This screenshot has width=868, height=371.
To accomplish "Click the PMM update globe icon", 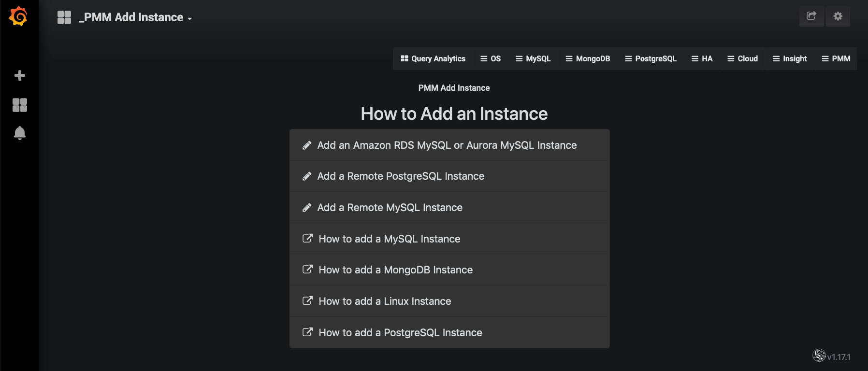I will (819, 356).
